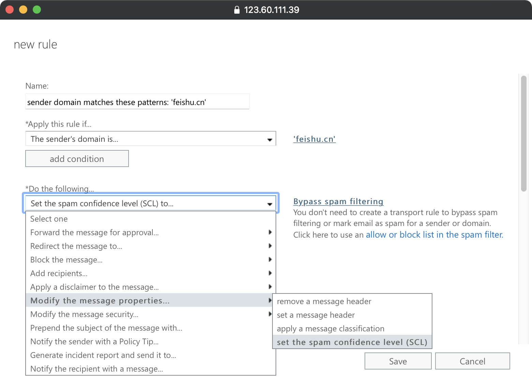Select 'remove a message header'

click(324, 301)
